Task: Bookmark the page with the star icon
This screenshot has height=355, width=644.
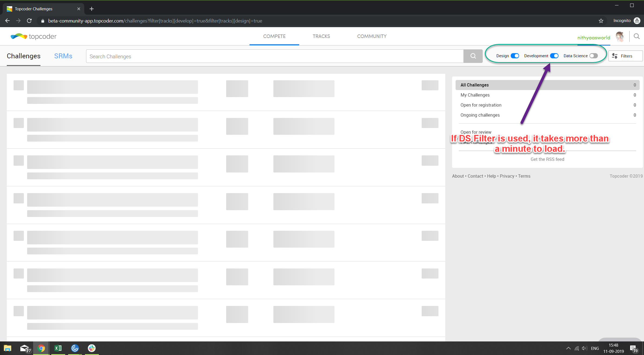Action: click(601, 21)
